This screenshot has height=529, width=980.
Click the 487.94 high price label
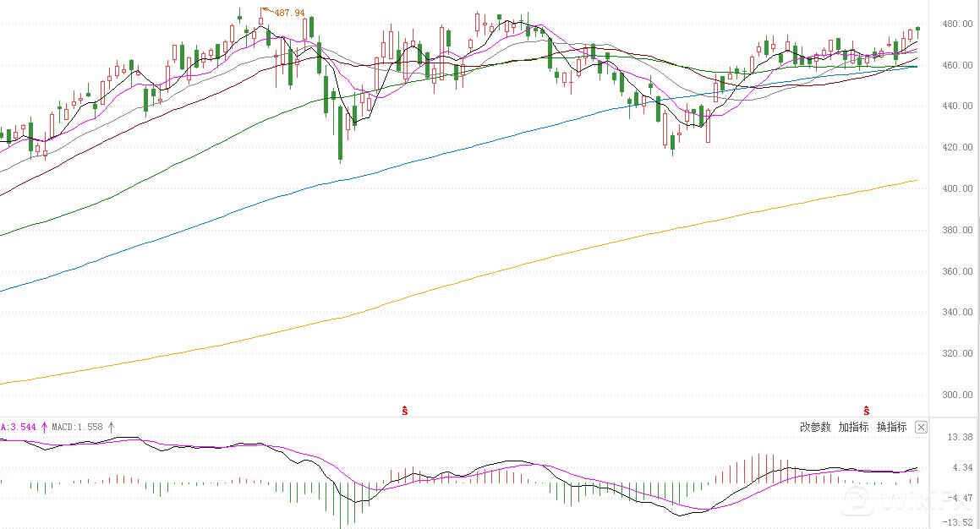(x=289, y=14)
